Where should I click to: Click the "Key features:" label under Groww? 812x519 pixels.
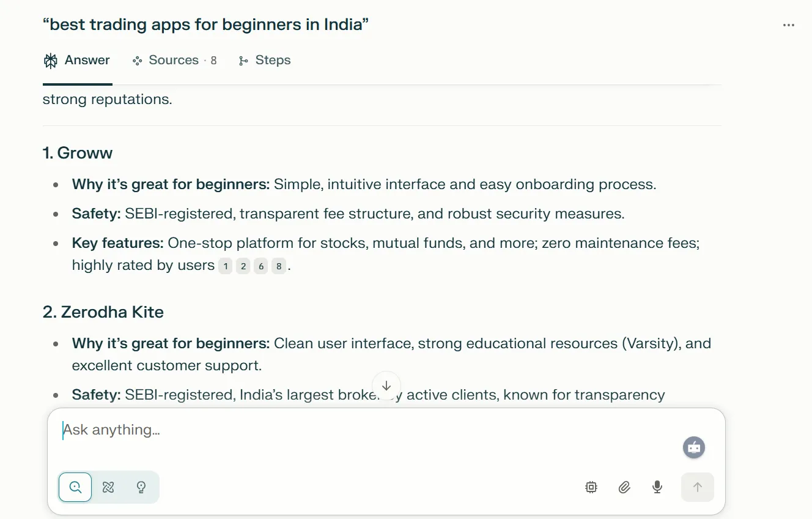[x=117, y=244]
